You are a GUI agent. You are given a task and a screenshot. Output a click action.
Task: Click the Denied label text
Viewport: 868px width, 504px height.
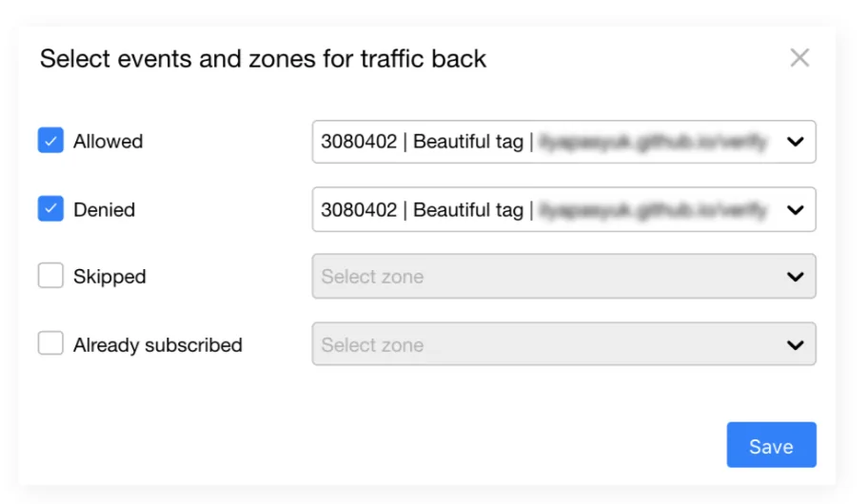[x=104, y=210]
